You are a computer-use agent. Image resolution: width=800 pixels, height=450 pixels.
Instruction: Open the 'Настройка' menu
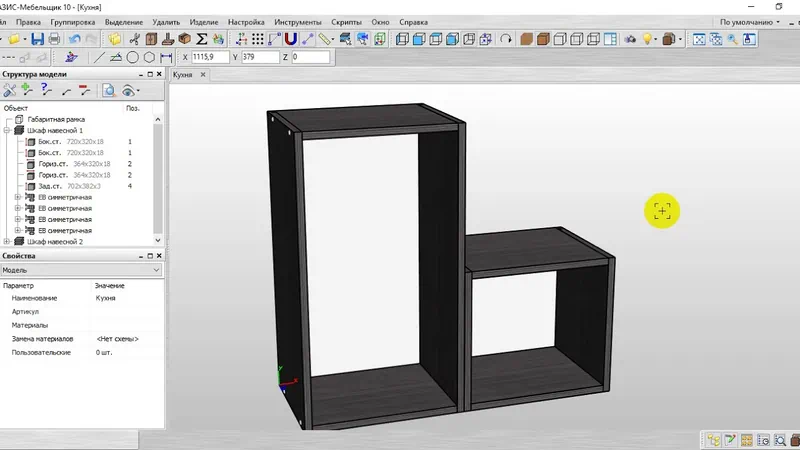[x=246, y=22]
